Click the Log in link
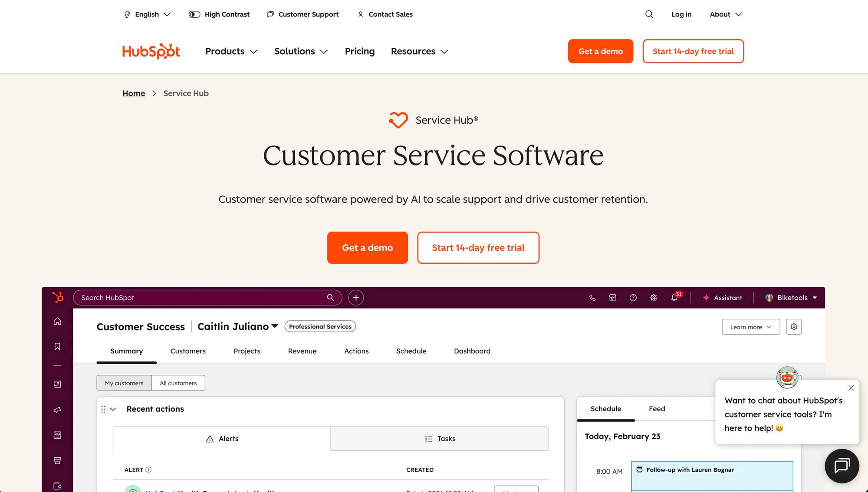This screenshot has height=492, width=868. 681,14
